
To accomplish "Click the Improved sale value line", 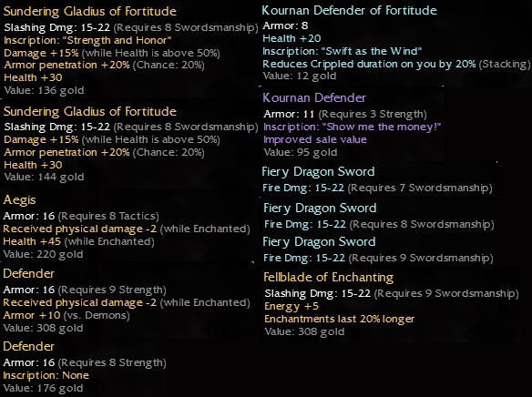I will pyautogui.click(x=315, y=139).
